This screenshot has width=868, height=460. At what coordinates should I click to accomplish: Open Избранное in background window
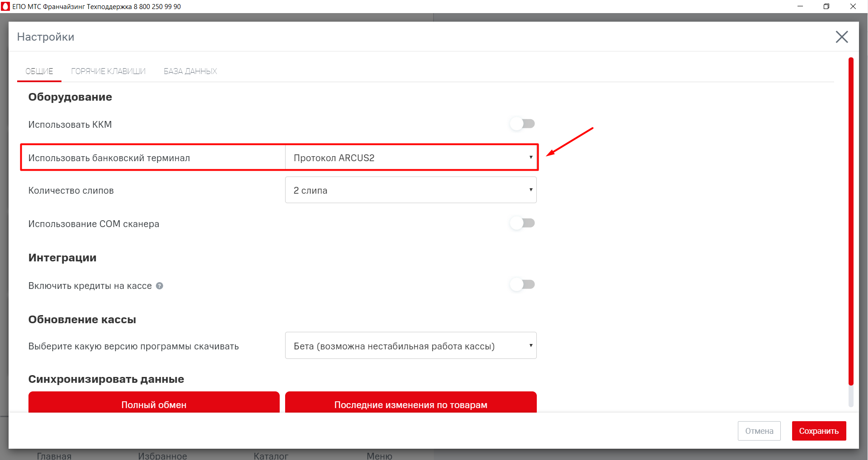pos(163,455)
